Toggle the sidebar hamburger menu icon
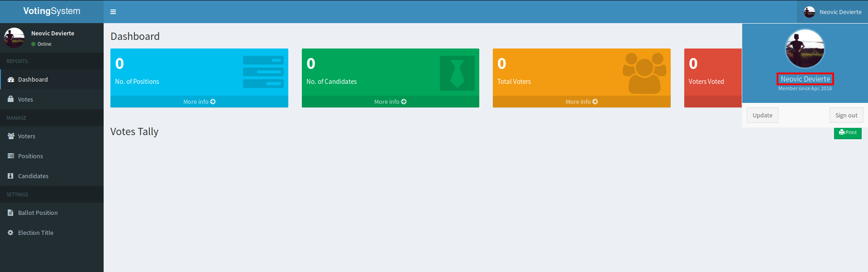Image resolution: width=868 pixels, height=272 pixels. (113, 12)
